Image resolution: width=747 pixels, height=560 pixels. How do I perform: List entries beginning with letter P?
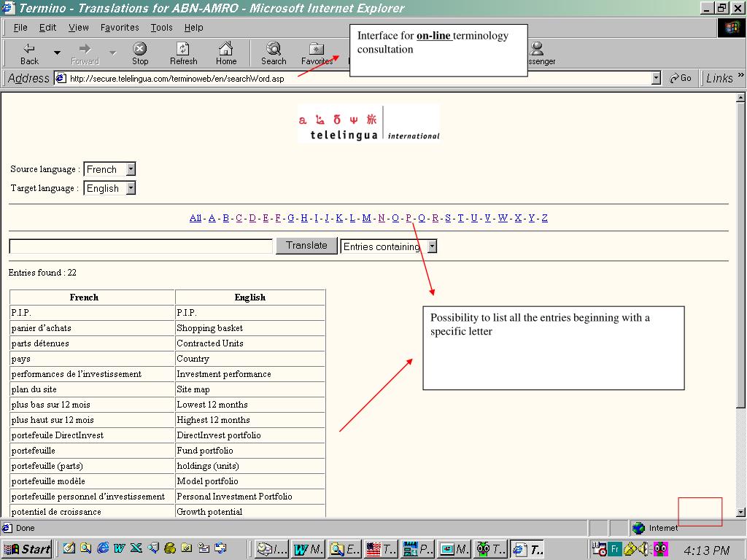coord(409,218)
